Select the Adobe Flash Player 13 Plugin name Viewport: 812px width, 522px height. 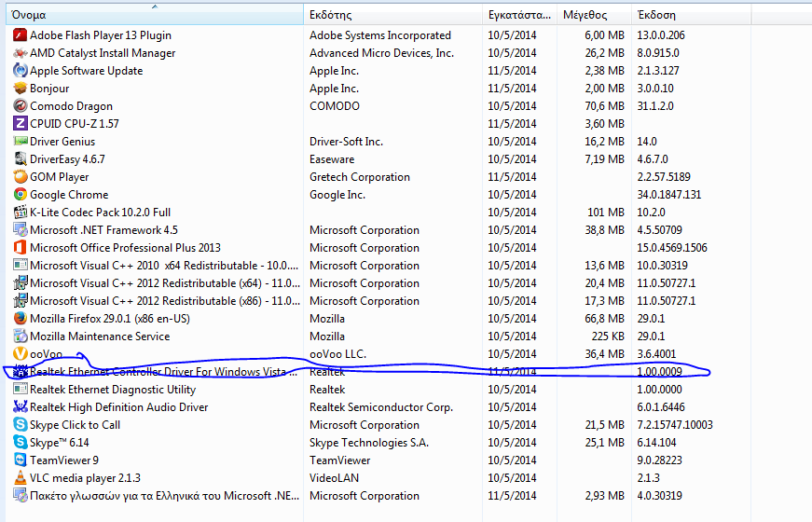[101, 35]
